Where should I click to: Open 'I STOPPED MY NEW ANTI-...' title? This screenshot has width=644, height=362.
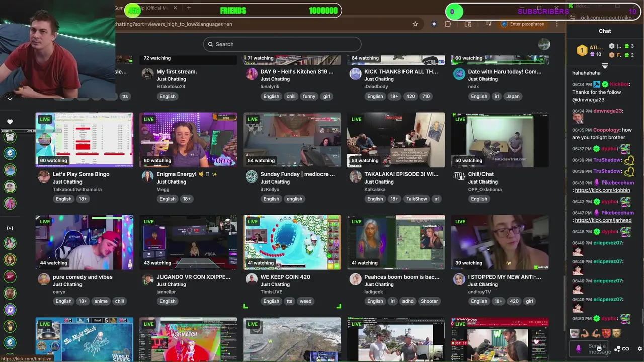[505, 277]
